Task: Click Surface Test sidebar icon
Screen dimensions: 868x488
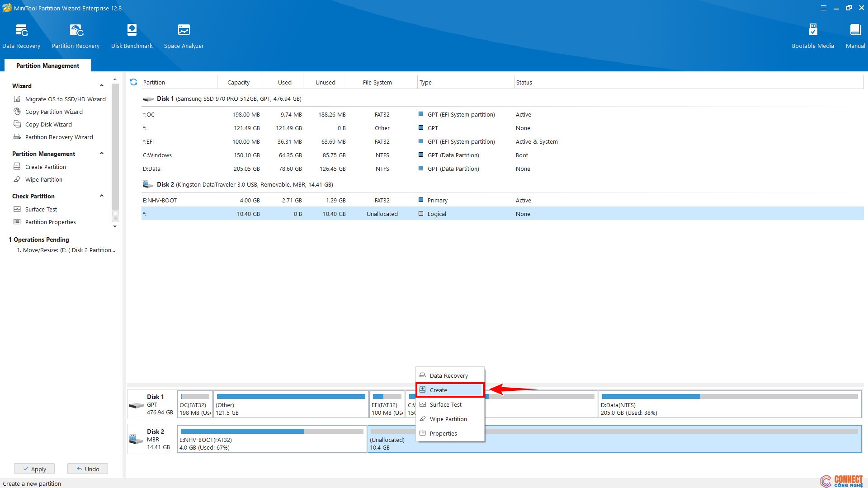Action: pyautogui.click(x=17, y=209)
